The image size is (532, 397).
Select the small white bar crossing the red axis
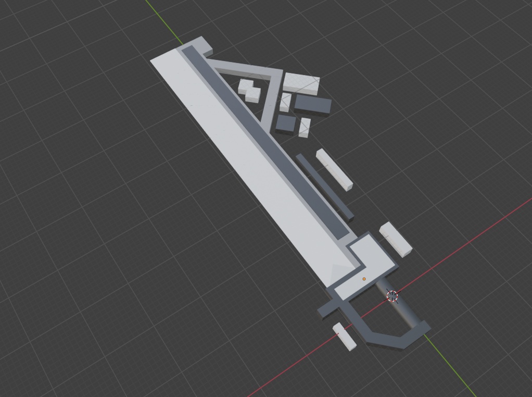tap(345, 337)
